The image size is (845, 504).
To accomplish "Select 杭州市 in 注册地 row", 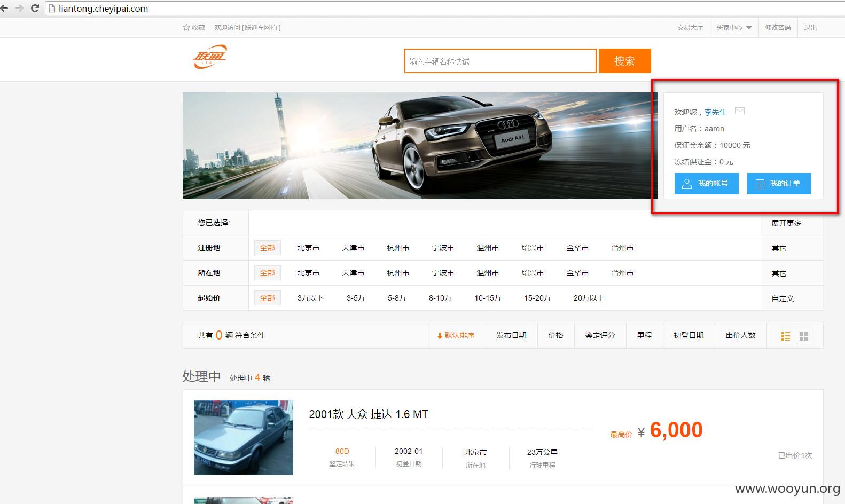I will [398, 248].
